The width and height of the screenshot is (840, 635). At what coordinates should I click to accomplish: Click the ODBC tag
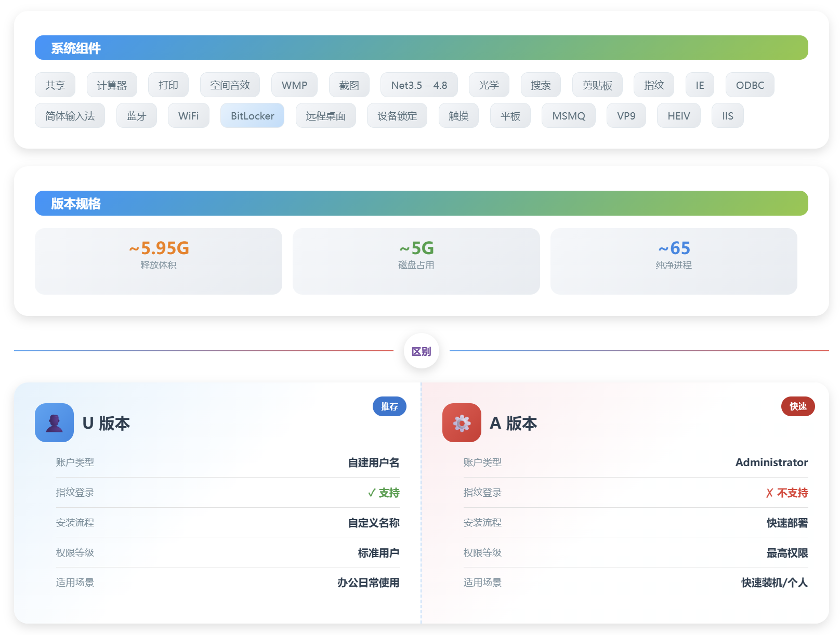(750, 85)
